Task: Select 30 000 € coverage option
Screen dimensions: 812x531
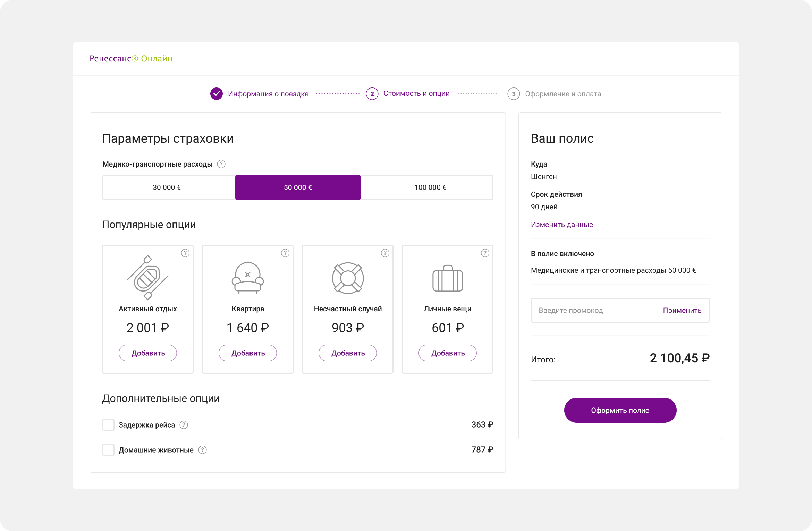Action: point(169,187)
